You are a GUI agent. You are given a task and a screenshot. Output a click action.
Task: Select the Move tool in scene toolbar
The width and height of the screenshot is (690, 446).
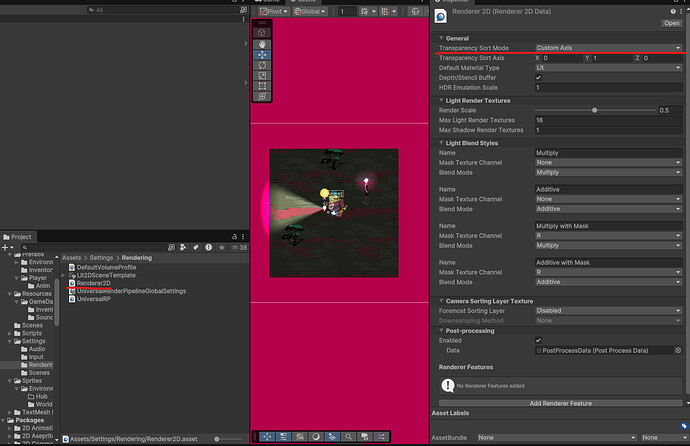click(262, 54)
